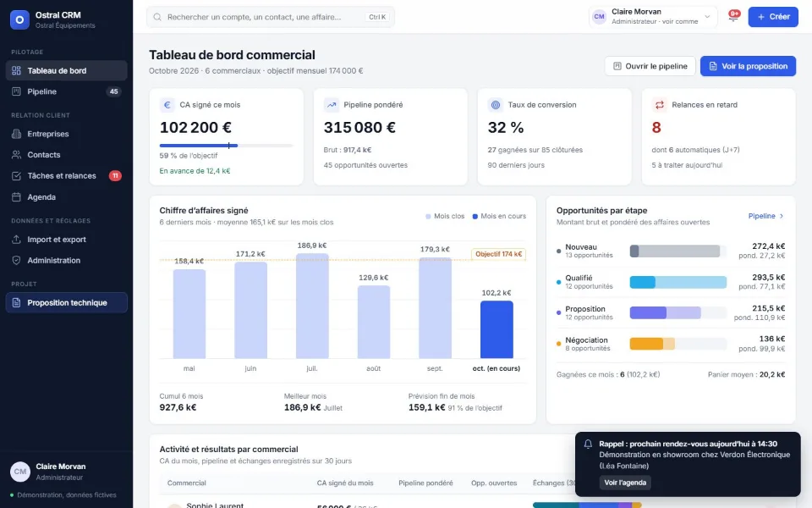Click the CM avatar in top bar
This screenshot has height=508, width=812.
[x=599, y=17]
